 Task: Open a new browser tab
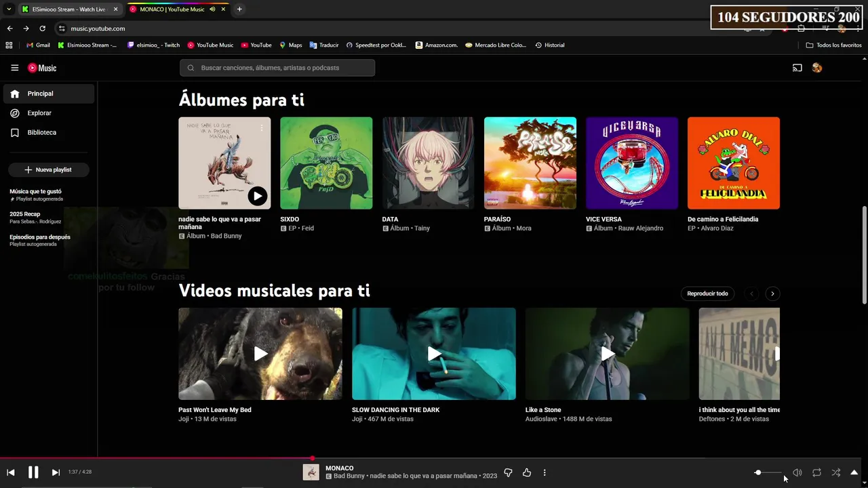pyautogui.click(x=239, y=9)
